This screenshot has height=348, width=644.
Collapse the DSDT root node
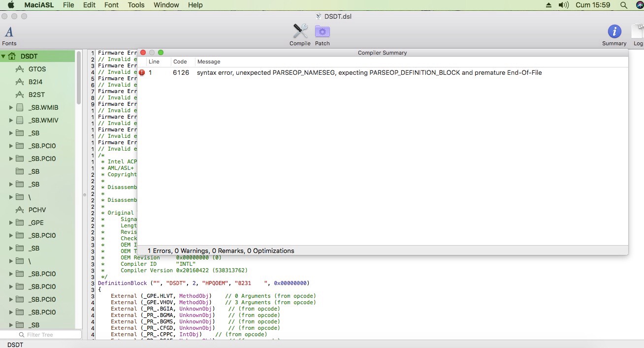pyautogui.click(x=3, y=56)
